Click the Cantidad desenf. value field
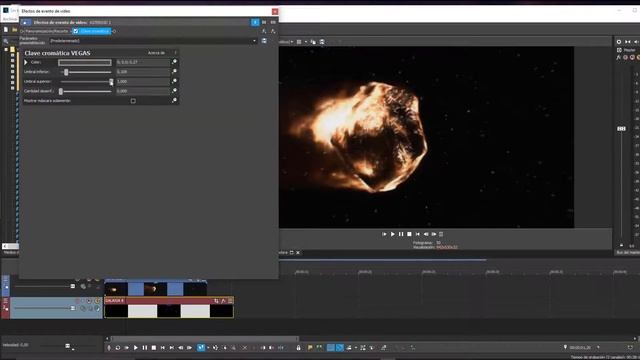This screenshot has width=640, height=360. coord(143,91)
